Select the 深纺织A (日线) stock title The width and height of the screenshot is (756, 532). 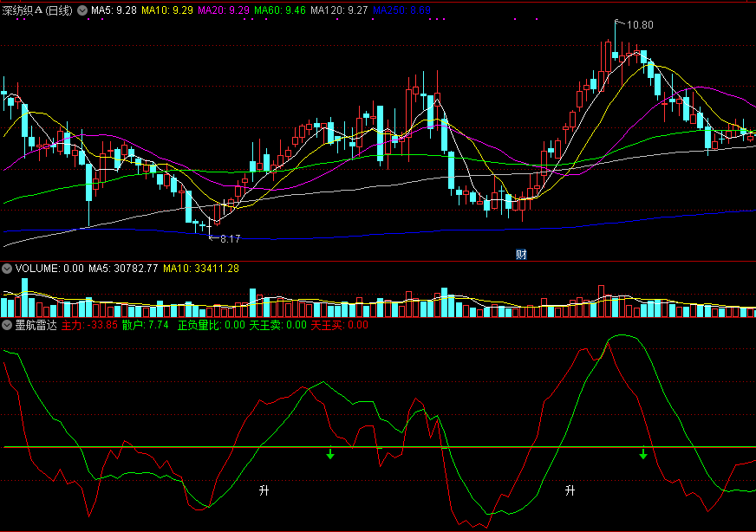pyautogui.click(x=37, y=10)
